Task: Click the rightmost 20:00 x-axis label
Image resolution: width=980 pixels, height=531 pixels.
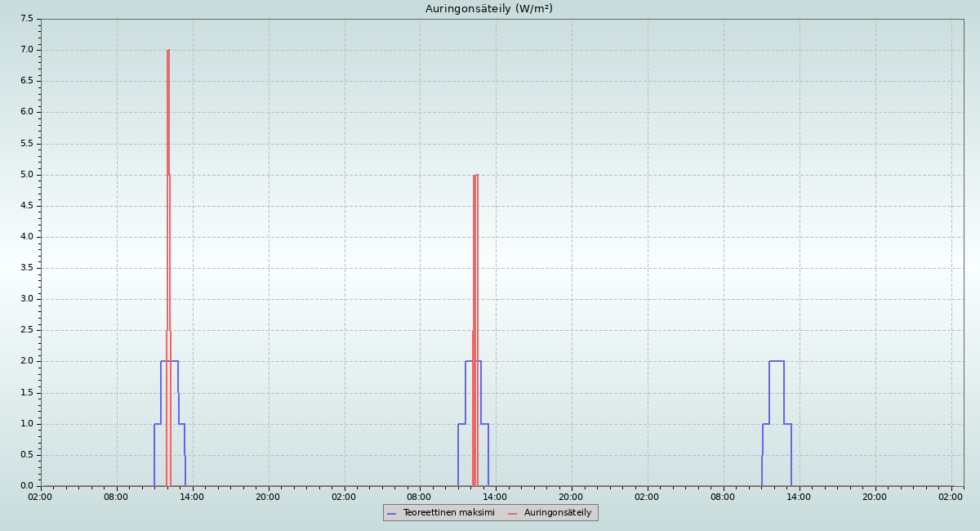Action: tap(875, 497)
